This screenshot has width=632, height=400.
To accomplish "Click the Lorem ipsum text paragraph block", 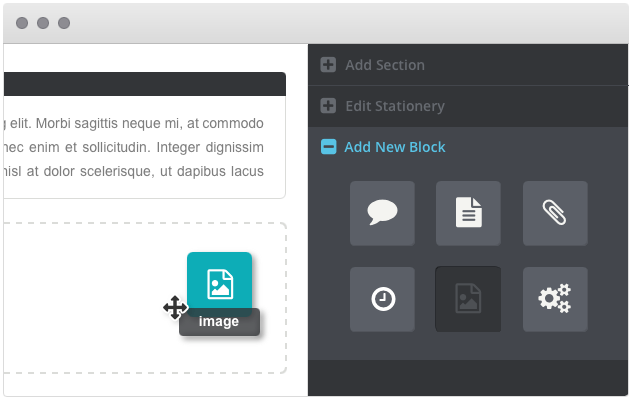I will click(140, 147).
